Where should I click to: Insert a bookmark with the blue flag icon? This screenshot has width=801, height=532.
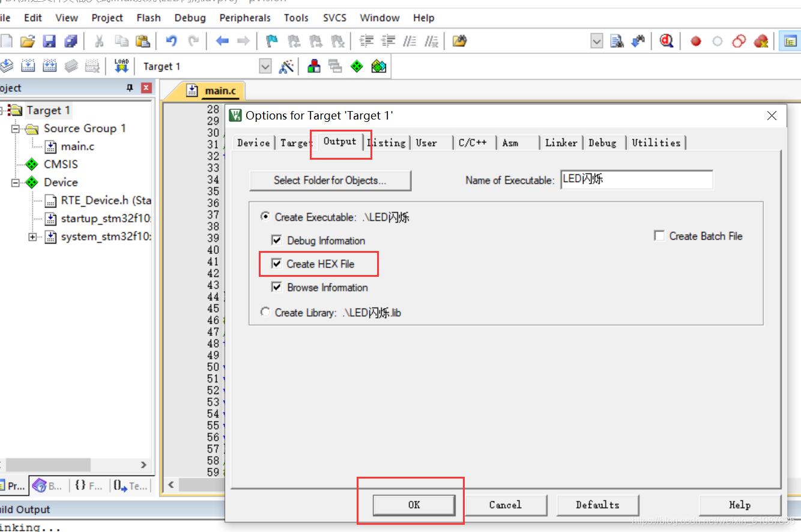coord(272,41)
